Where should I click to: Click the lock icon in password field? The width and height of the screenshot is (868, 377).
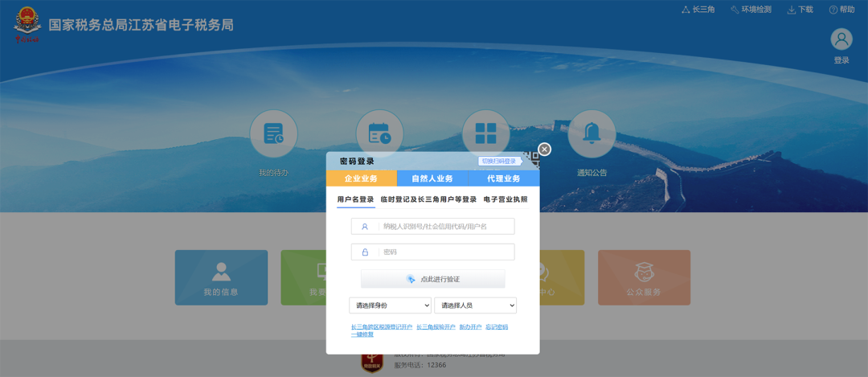[x=365, y=252]
